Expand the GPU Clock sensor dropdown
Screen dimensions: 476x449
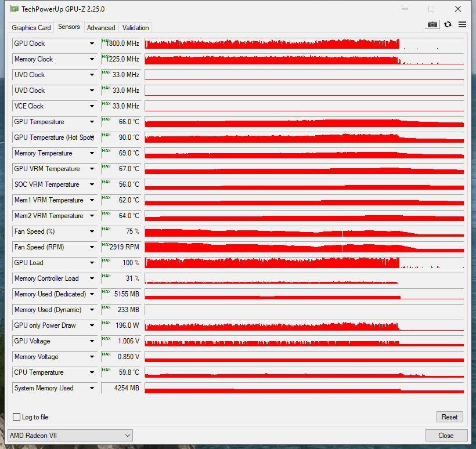coord(92,44)
